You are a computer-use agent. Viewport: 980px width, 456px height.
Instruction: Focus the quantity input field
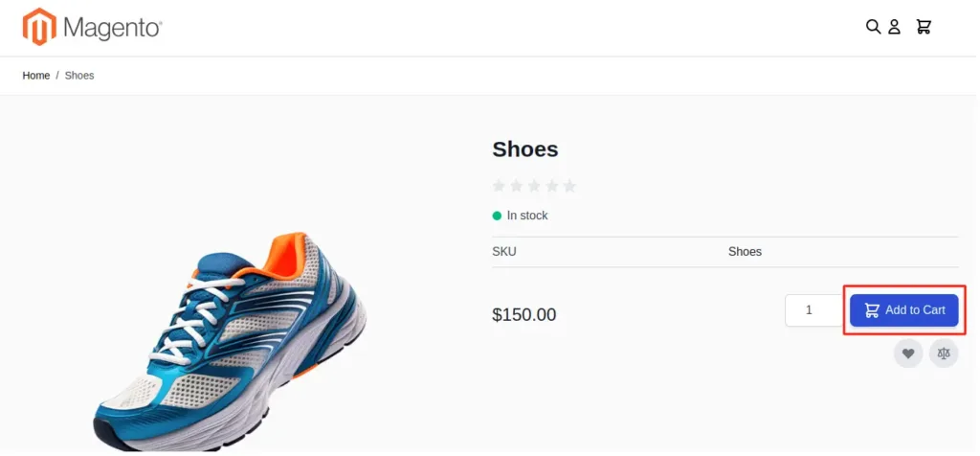tap(810, 310)
